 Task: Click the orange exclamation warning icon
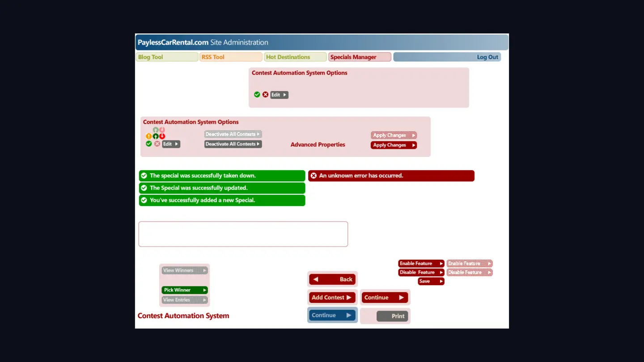click(148, 136)
